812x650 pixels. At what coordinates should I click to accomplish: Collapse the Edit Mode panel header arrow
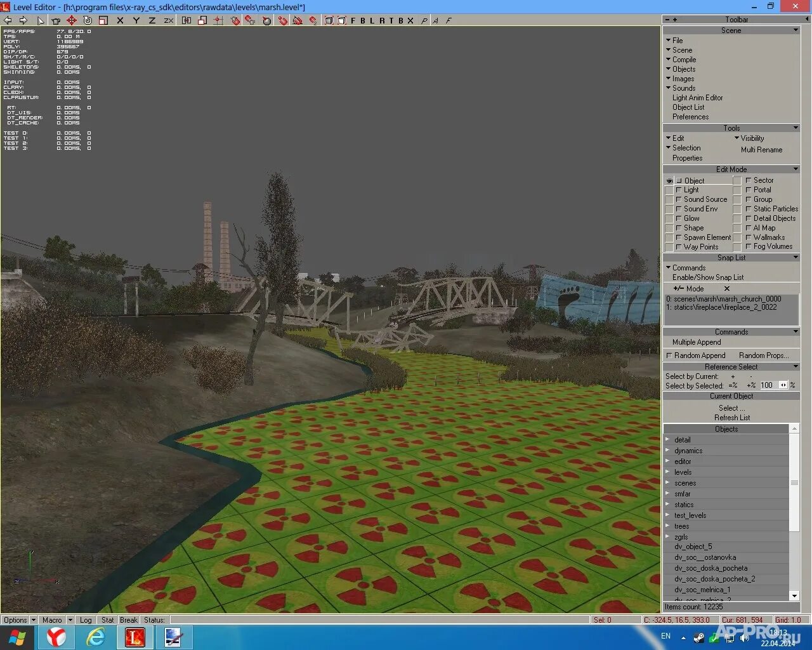(796, 169)
